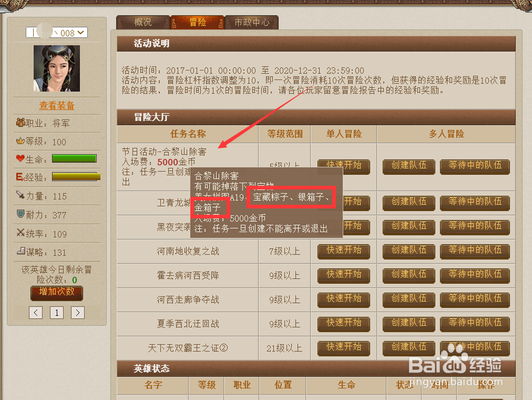Screen dimensions: 532x400
Task: Click the profession icon beside 职业
Action: click(x=21, y=122)
